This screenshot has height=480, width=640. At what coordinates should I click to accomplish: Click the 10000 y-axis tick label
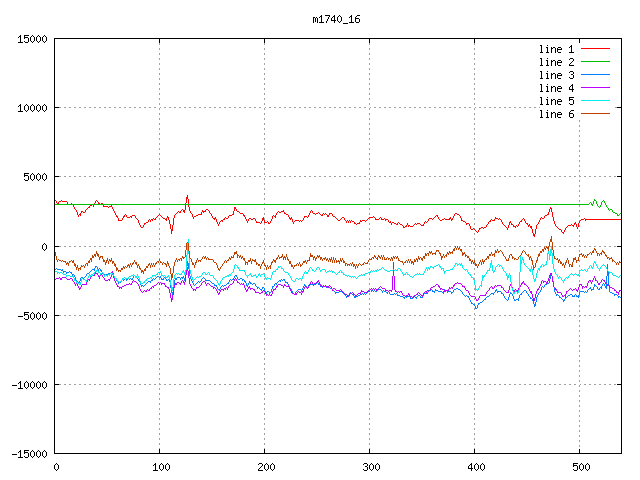coord(32,108)
